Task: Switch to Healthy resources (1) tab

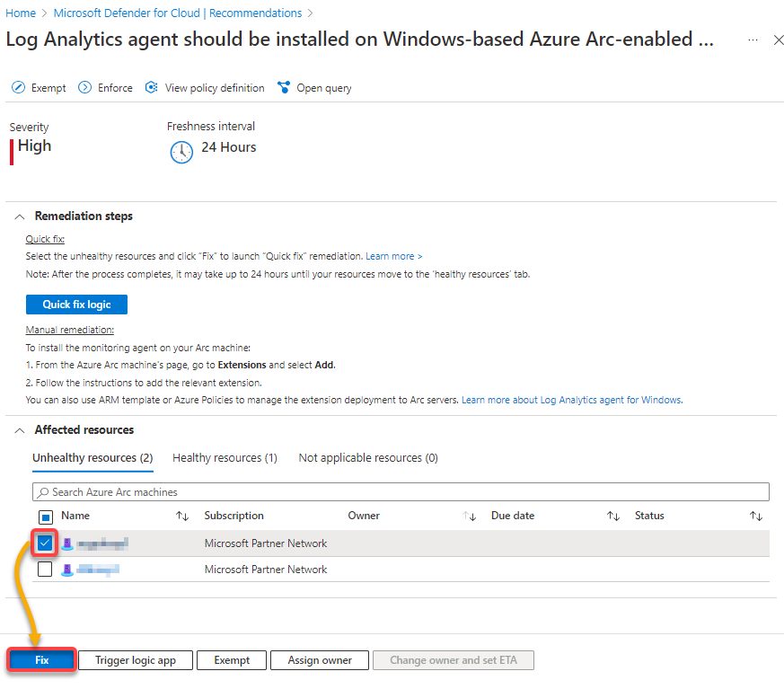Action: pos(225,458)
